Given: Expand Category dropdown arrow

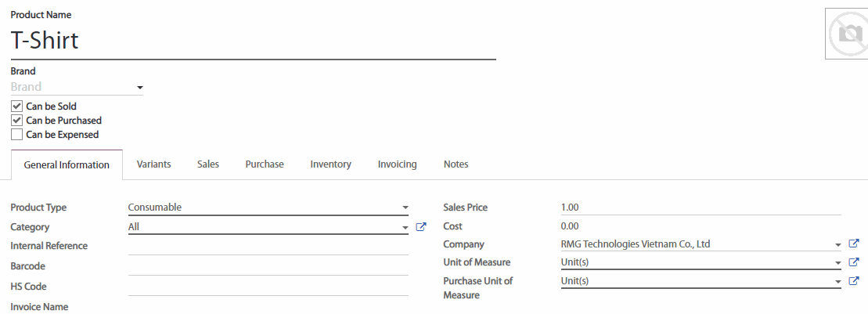Looking at the screenshot, I should tap(405, 228).
